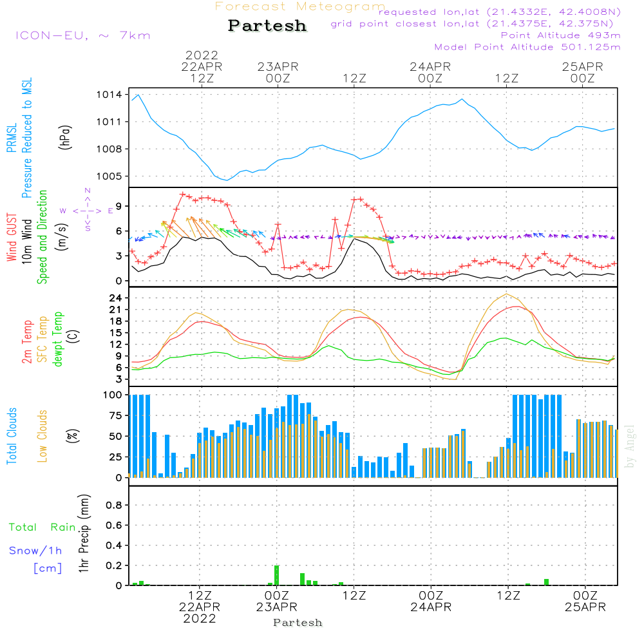This screenshot has height=644, width=644.
Task: Click the Low Clouds legend label
Action: (x=43, y=436)
